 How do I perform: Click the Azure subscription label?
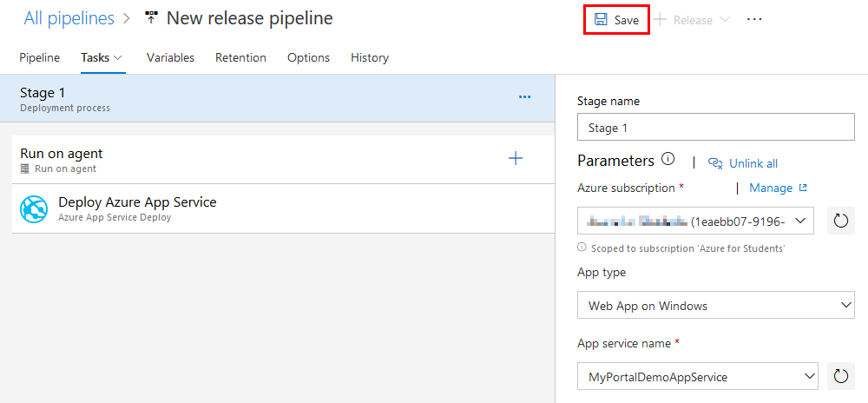click(626, 188)
